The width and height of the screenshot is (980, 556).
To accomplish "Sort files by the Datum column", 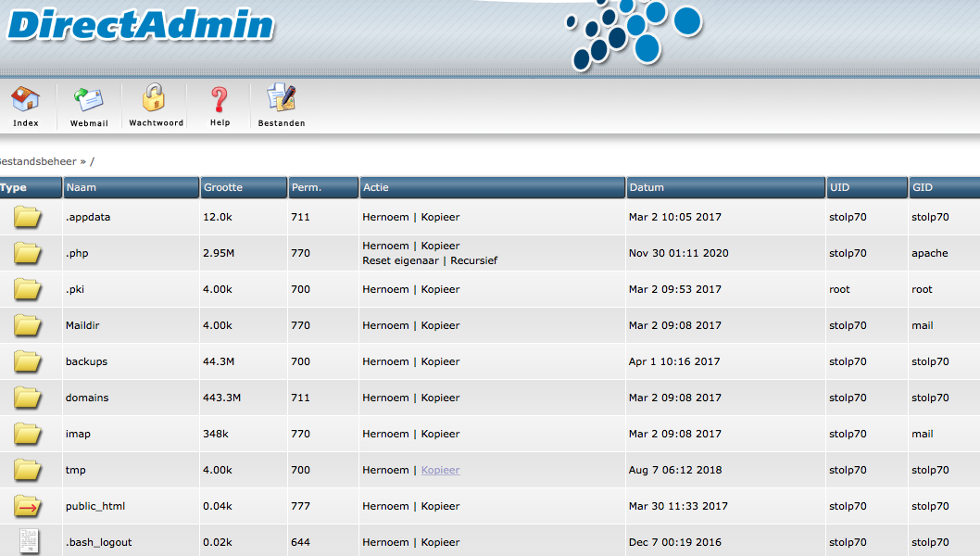I will click(x=647, y=187).
